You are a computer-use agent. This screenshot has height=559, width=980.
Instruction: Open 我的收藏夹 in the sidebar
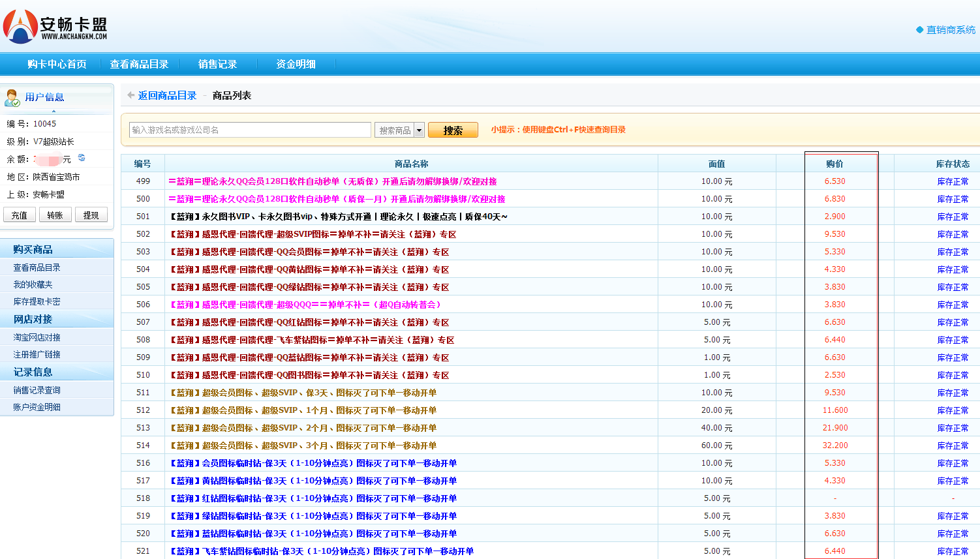point(33,284)
